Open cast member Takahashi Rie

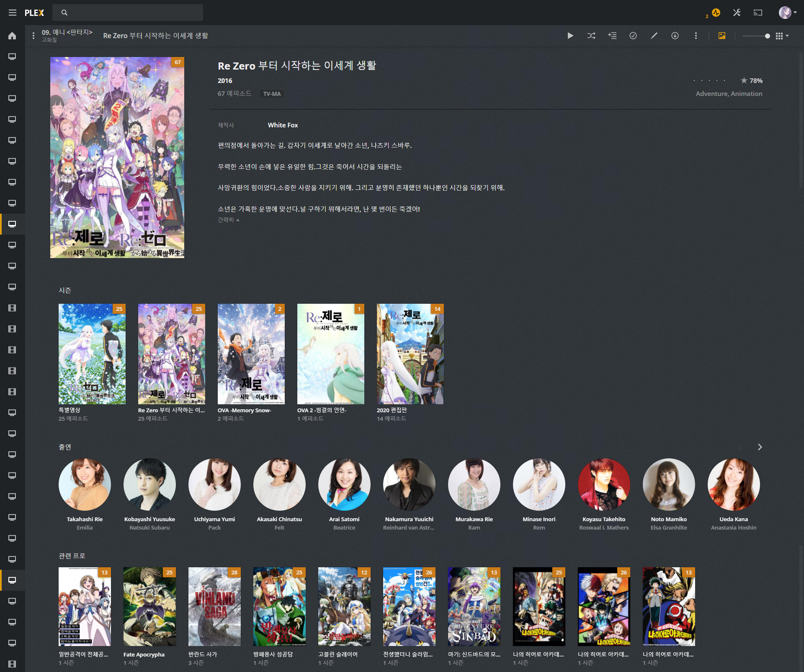[x=85, y=484]
